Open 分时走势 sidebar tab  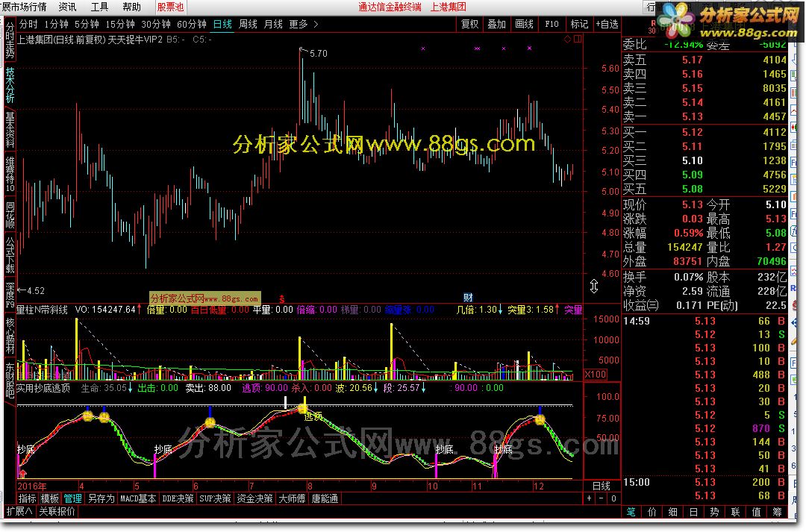(x=10, y=40)
